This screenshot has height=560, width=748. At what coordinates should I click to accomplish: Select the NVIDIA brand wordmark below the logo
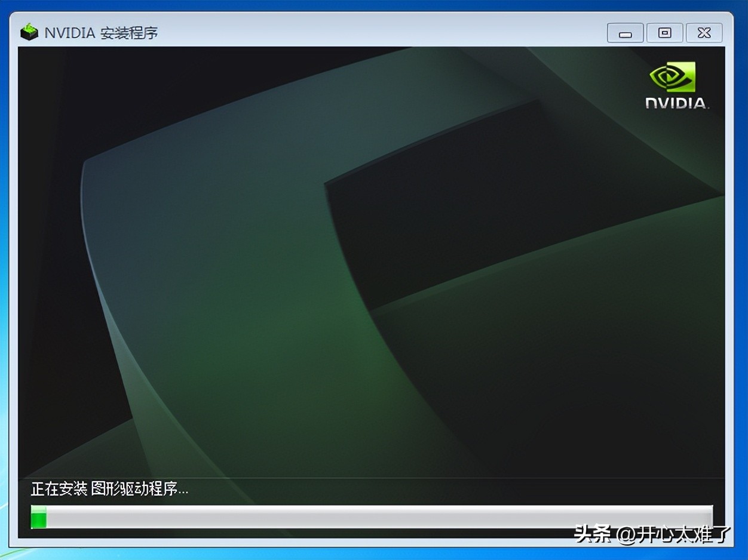click(675, 103)
